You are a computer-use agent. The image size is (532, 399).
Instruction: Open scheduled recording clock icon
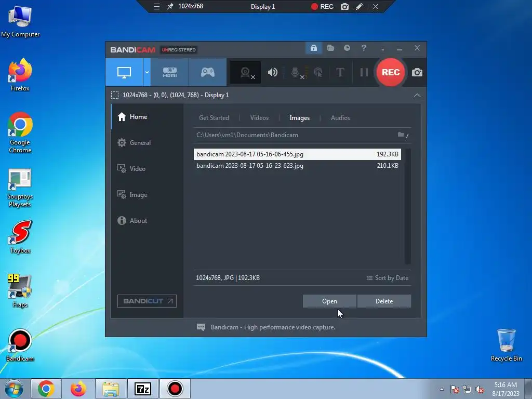pos(347,48)
